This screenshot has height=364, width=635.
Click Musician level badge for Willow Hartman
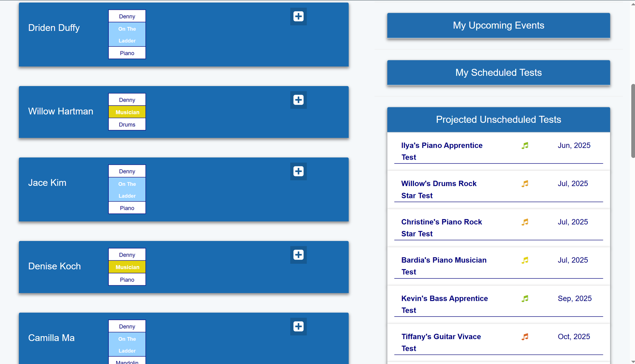pyautogui.click(x=127, y=112)
